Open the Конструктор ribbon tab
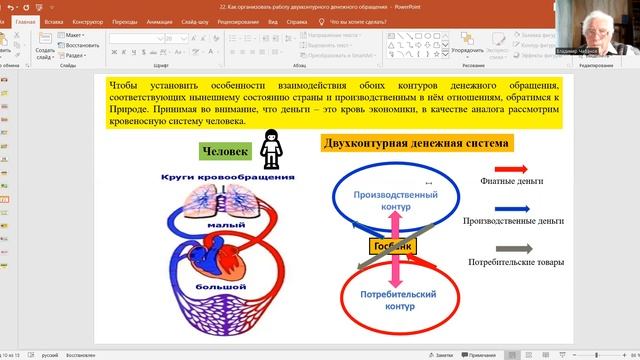Viewport: 640px width, 360px height. coord(88,22)
